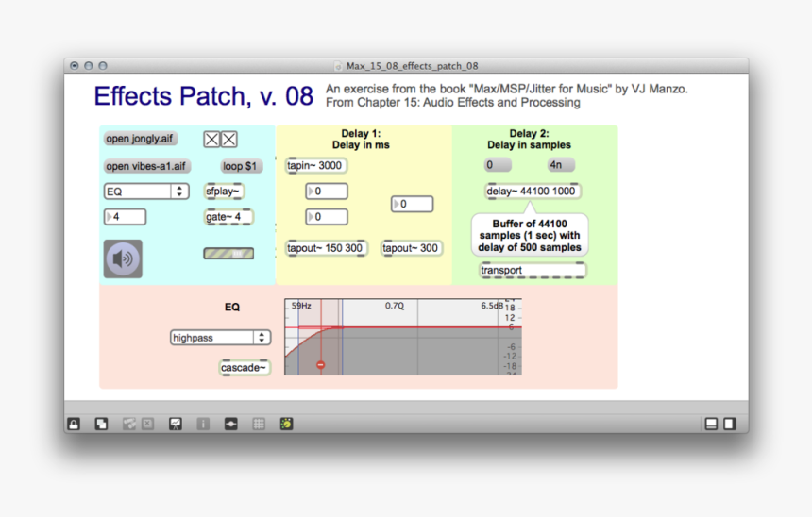
Task: Click the striped gain slider
Action: tap(228, 254)
